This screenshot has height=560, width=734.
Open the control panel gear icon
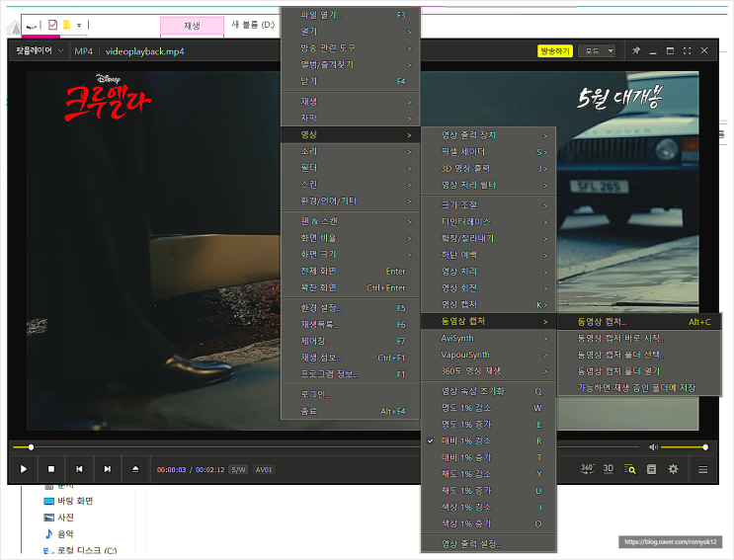673,469
